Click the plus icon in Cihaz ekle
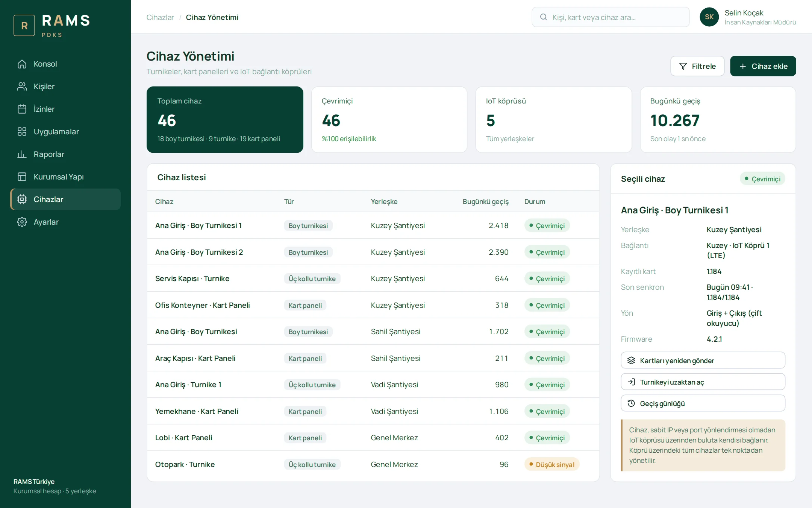Viewport: 812px width, 508px height. pos(742,66)
